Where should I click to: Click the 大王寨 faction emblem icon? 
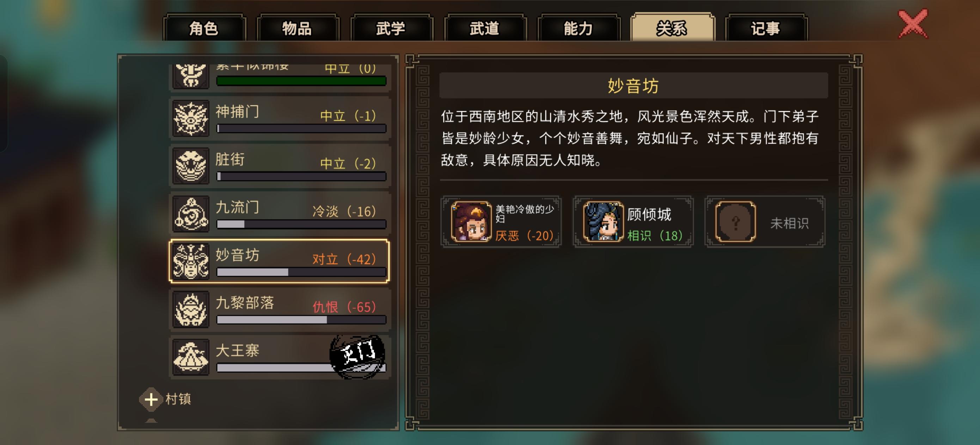click(191, 357)
